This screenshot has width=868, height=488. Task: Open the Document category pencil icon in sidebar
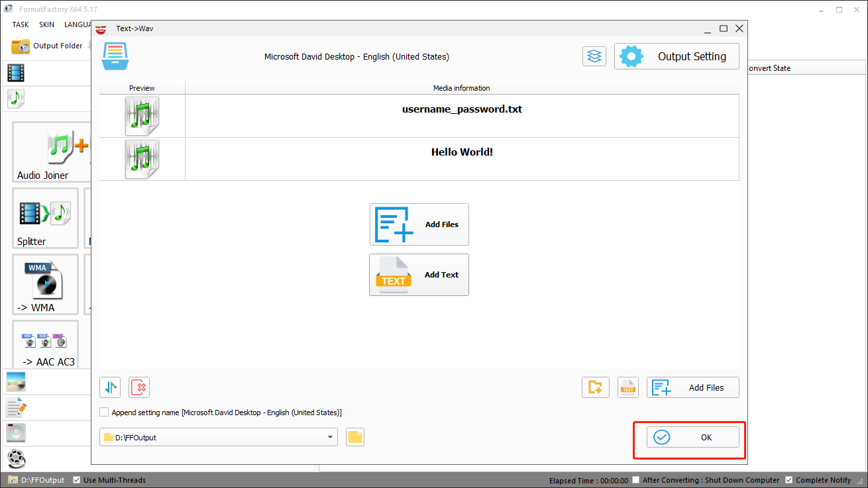coord(16,407)
